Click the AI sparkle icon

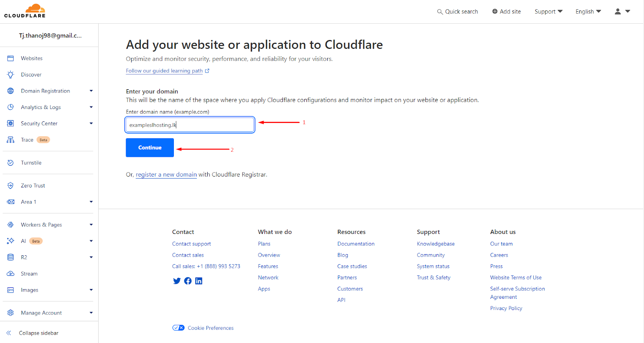click(x=10, y=241)
